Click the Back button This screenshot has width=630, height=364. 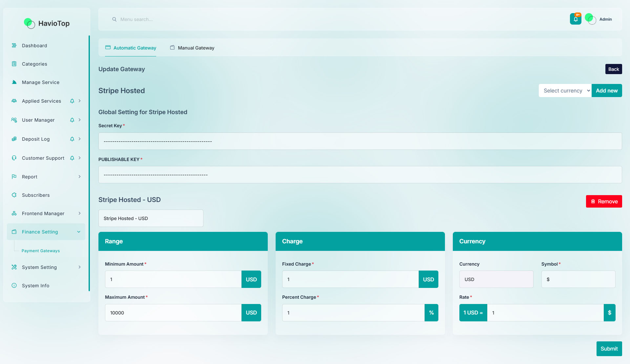pos(614,69)
